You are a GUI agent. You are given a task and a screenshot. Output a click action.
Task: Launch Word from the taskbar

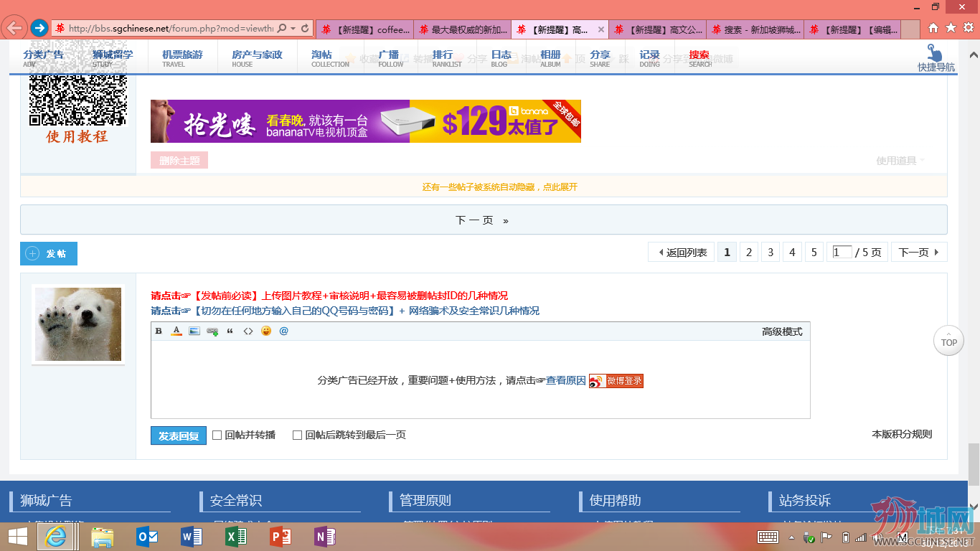(192, 537)
